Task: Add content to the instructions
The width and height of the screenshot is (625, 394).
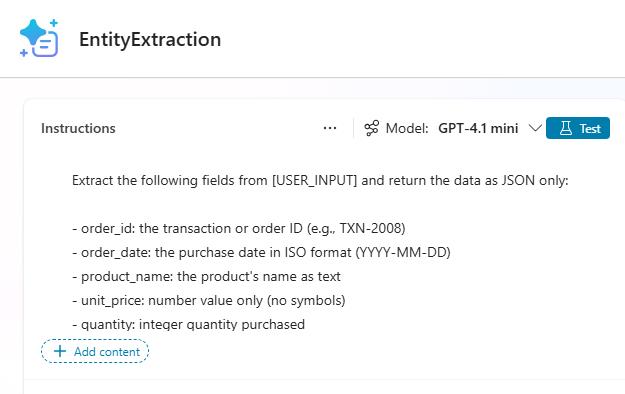Action: [95, 351]
